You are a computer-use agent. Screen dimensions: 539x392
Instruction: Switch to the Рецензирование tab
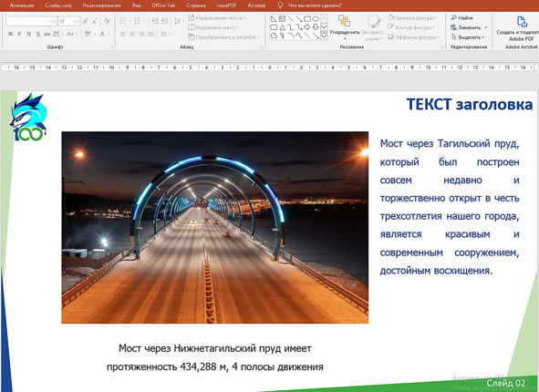click(102, 5)
